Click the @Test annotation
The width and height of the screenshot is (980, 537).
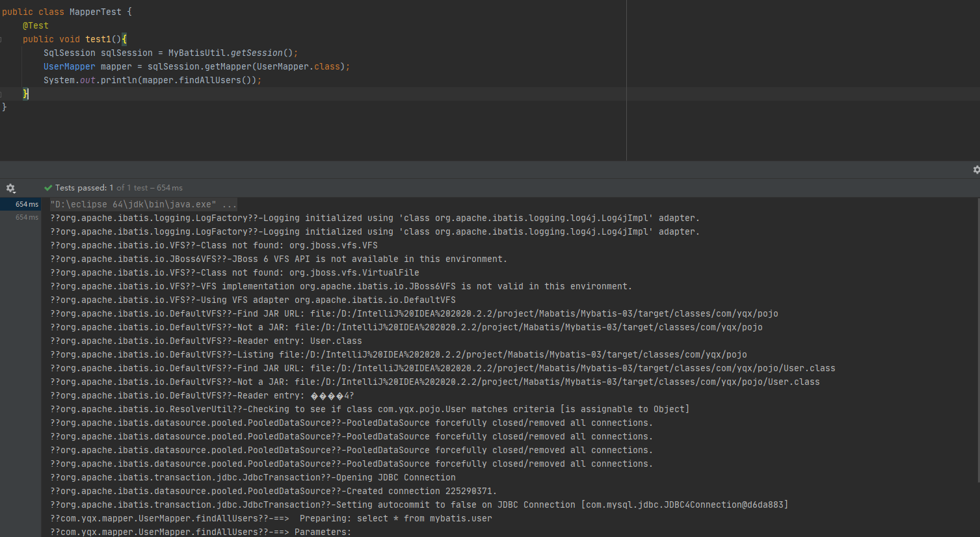(x=36, y=25)
